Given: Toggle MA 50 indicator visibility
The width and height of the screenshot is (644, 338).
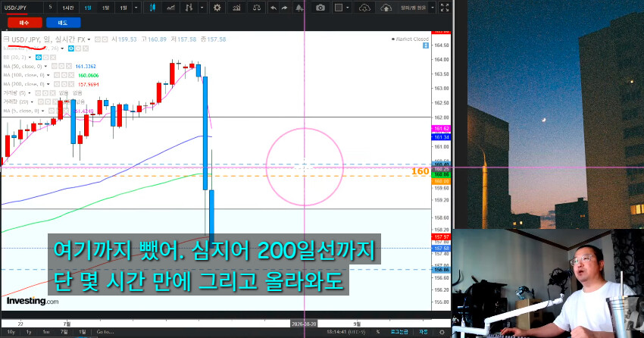Looking at the screenshot, I should point(55,66).
